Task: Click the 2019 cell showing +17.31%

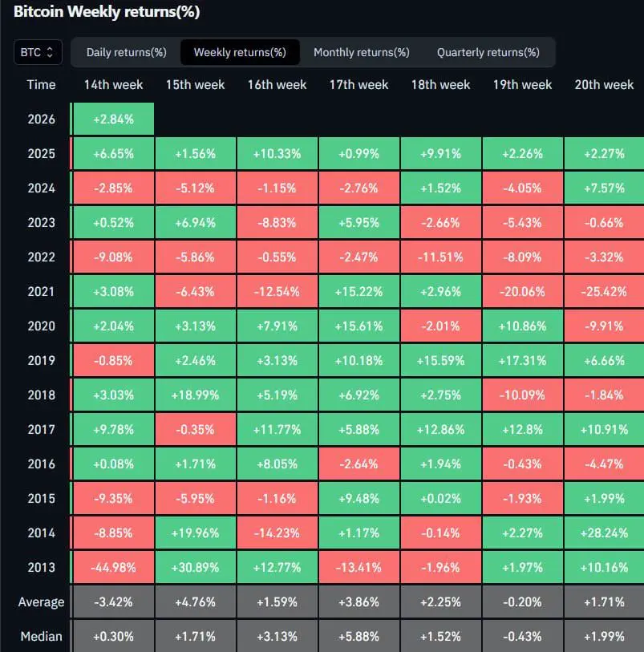Action: pyautogui.click(x=522, y=361)
